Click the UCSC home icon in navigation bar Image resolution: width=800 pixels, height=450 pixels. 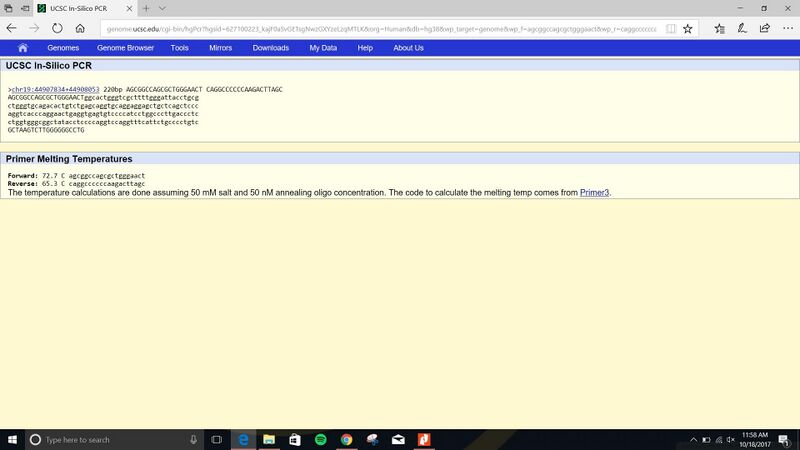point(22,48)
